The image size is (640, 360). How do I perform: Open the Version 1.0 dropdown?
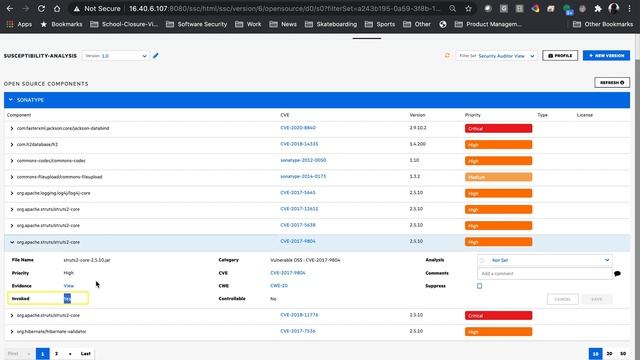pyautogui.click(x=116, y=56)
